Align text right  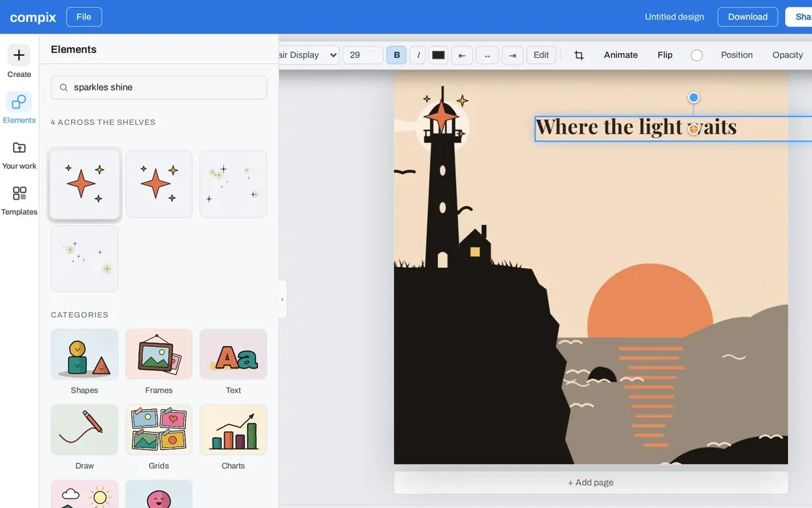pos(512,55)
